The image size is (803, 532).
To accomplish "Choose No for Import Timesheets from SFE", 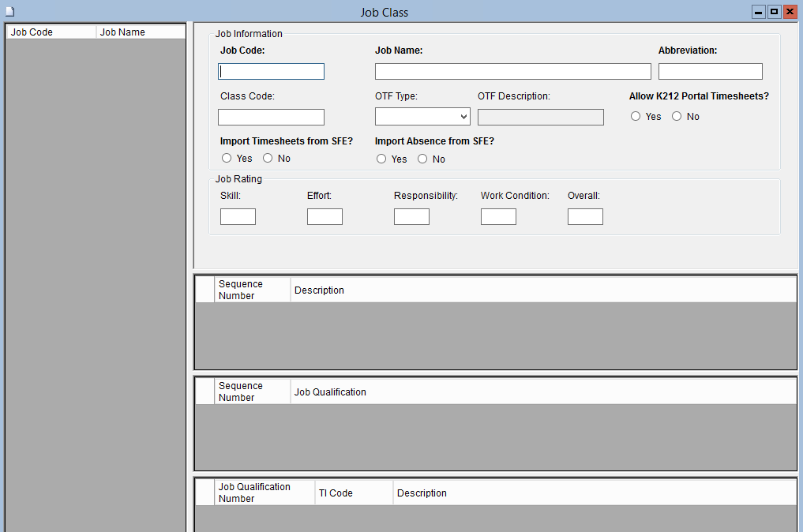I will pyautogui.click(x=268, y=158).
